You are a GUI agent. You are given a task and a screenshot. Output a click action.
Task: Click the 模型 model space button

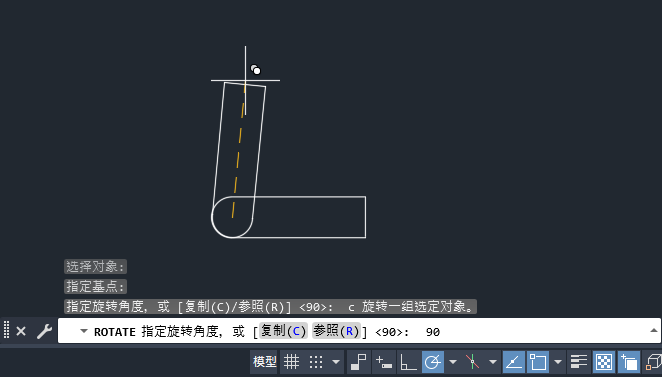(264, 362)
